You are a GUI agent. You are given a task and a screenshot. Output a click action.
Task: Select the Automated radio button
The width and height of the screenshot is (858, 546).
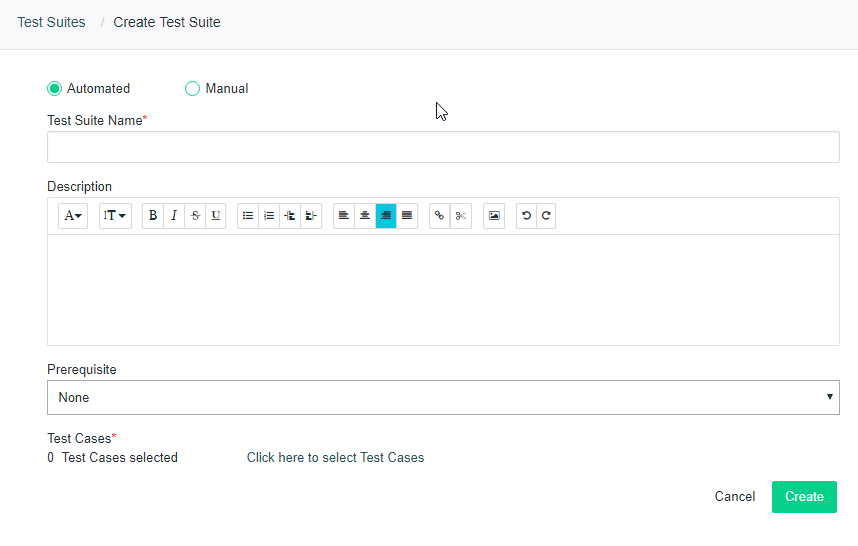coord(55,89)
